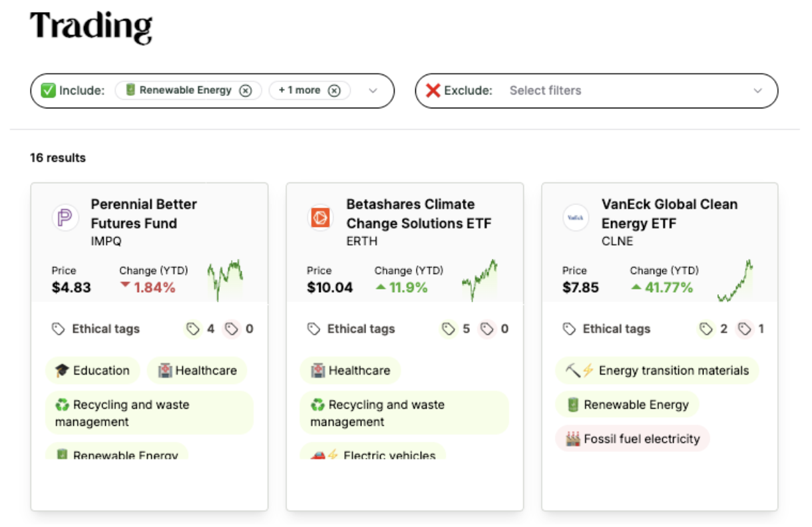The image size is (812, 527).
Task: Click the '+ 1 more' filter chip
Action: coord(309,90)
